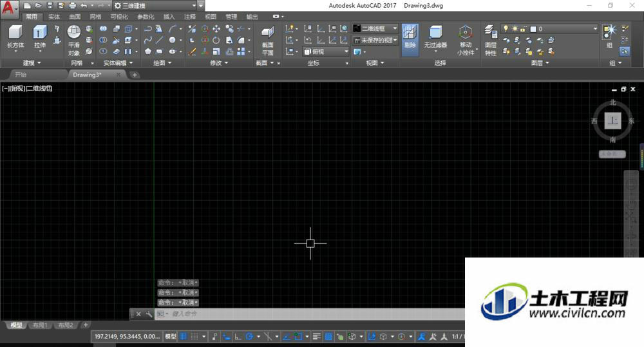Screen dimensions: 644x347
Task: Click the coordinates readout 197.2149, 95.3445
Action: coord(127,336)
